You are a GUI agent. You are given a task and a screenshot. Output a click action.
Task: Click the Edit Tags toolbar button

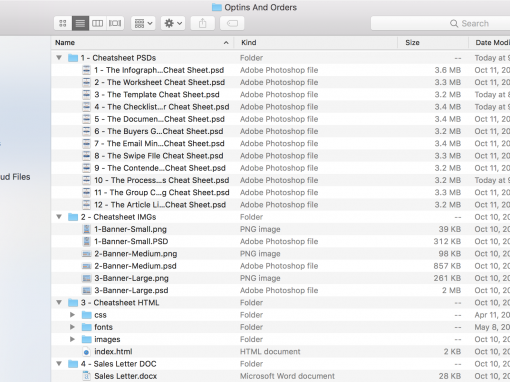tap(232, 23)
